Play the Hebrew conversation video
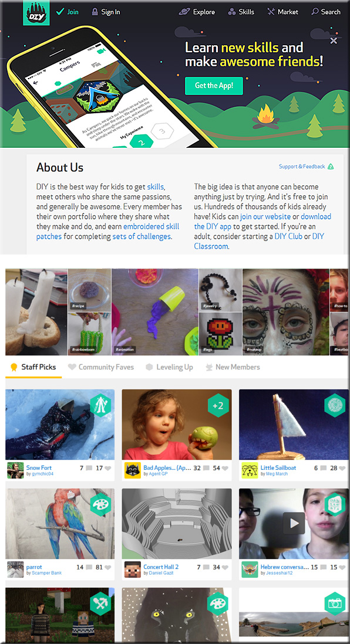The image size is (350, 644). (294, 523)
